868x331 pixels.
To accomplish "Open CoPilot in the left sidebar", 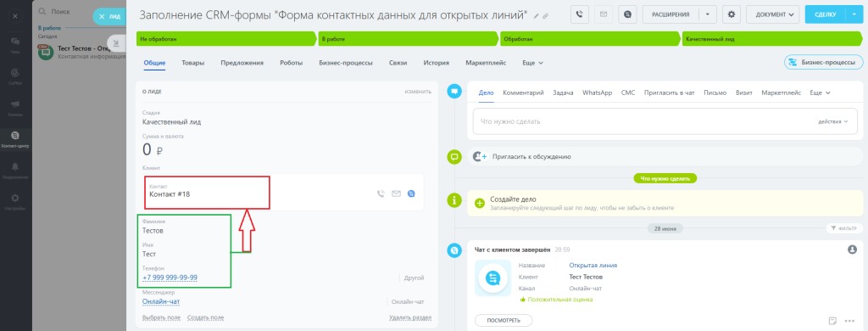I will tap(15, 76).
